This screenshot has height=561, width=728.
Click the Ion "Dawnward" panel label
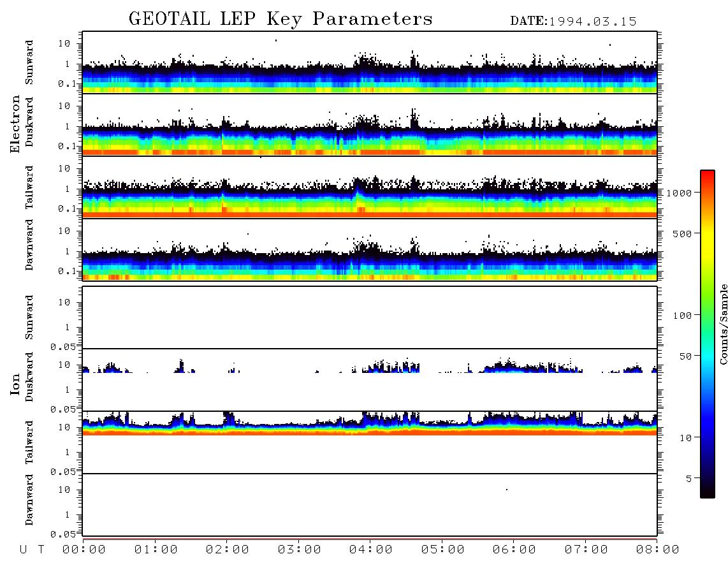click(x=29, y=500)
